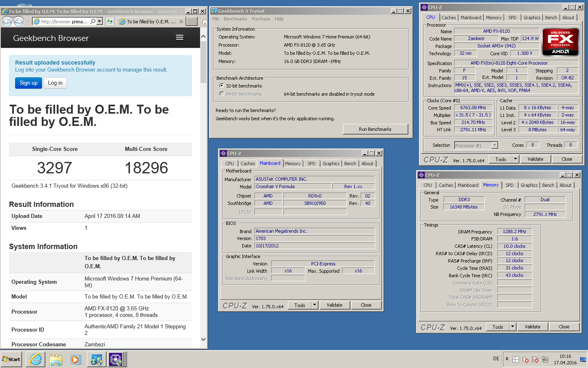Open Tools dropdown arrow in Mainboard CPU-Z window
The width and height of the screenshot is (588, 368).
(314, 305)
